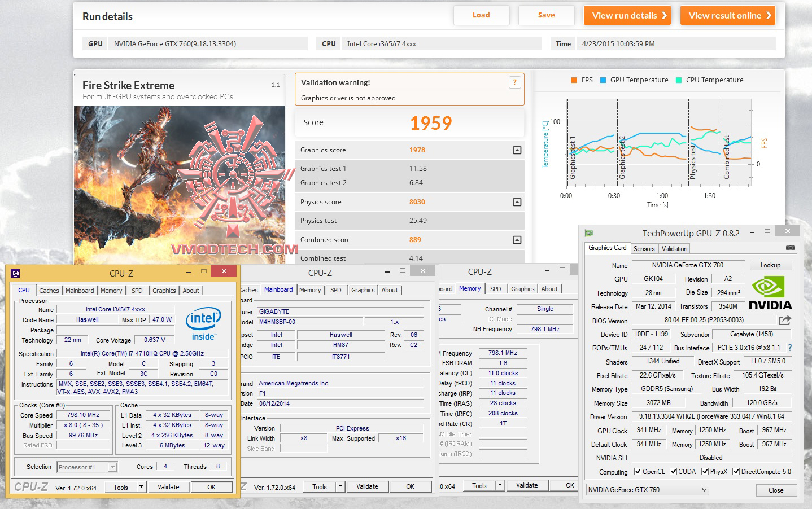Viewport: 812px width, 509px height.
Task: Collapse the Physics score section
Action: tap(517, 202)
